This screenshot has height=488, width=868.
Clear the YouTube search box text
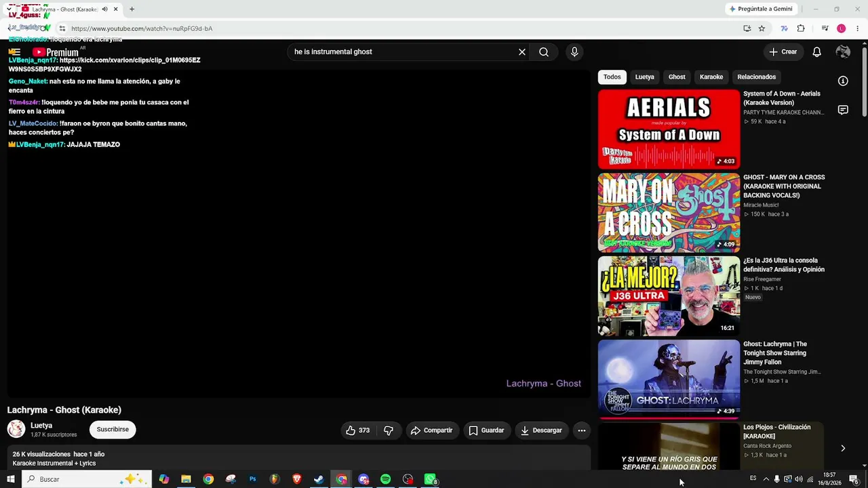522,52
